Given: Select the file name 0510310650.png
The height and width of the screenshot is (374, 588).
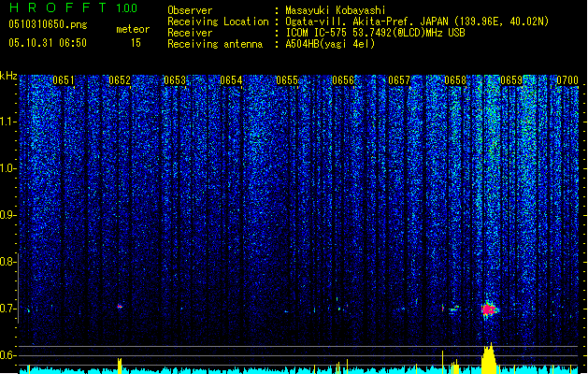Looking at the screenshot, I should click(48, 24).
